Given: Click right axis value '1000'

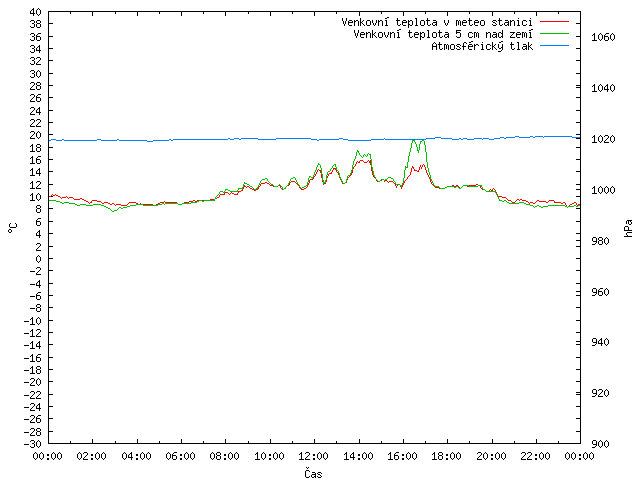Looking at the screenshot, I should [603, 190].
